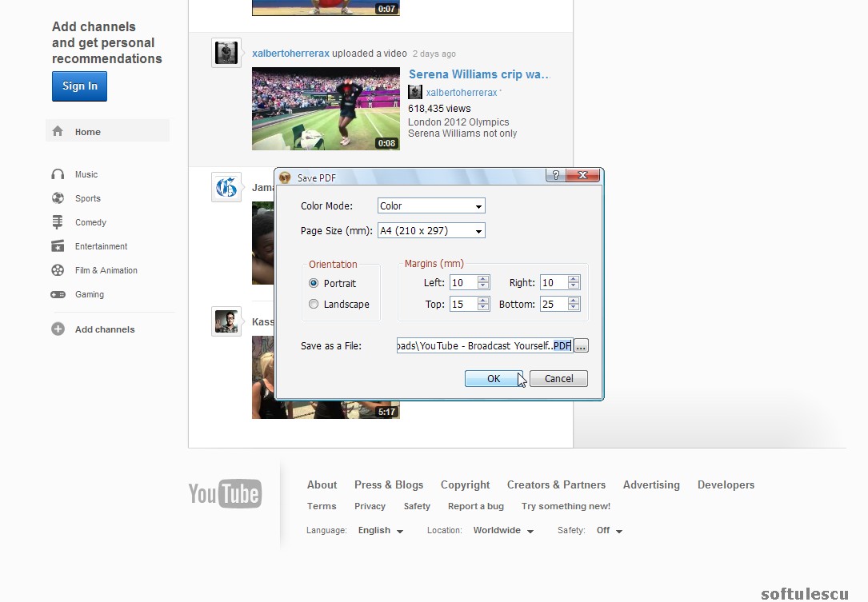
Task: Click the Left margin value field
Action: coord(464,283)
